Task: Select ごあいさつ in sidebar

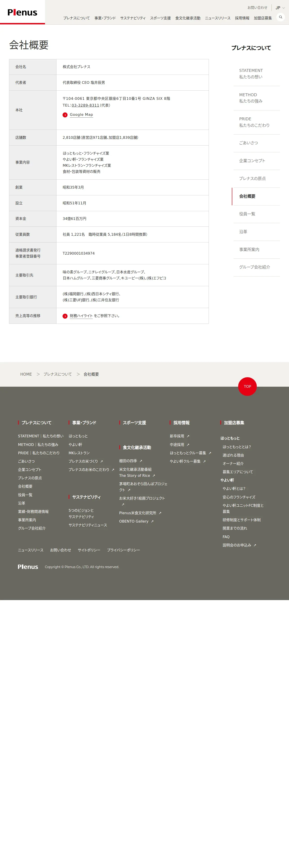Action: point(257,143)
